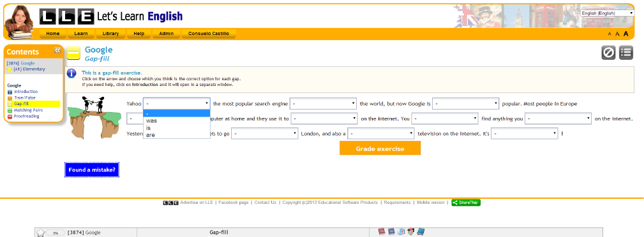
Task: Click the first aid kit icon in the bottom bar
Action: pos(401,232)
